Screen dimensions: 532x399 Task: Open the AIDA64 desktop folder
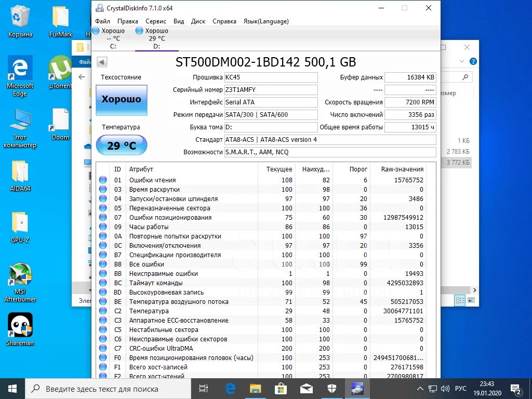pyautogui.click(x=20, y=176)
